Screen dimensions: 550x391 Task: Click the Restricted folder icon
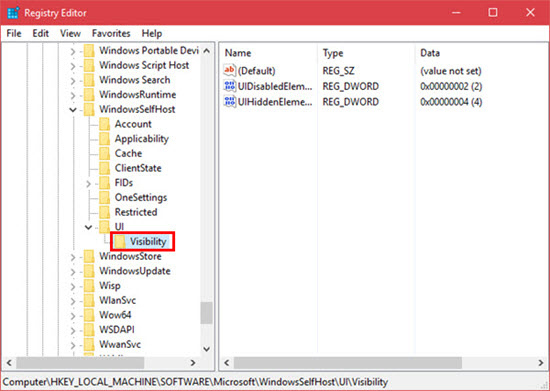(x=105, y=213)
